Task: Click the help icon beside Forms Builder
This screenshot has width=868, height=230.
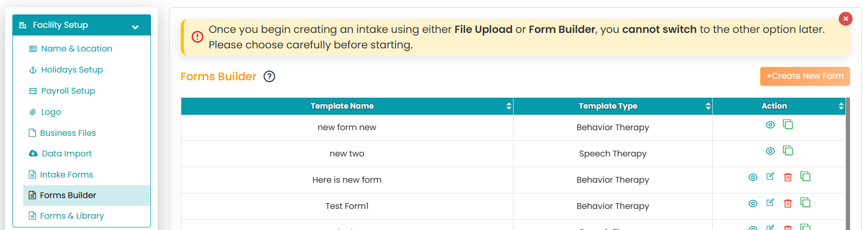Action: click(x=270, y=77)
